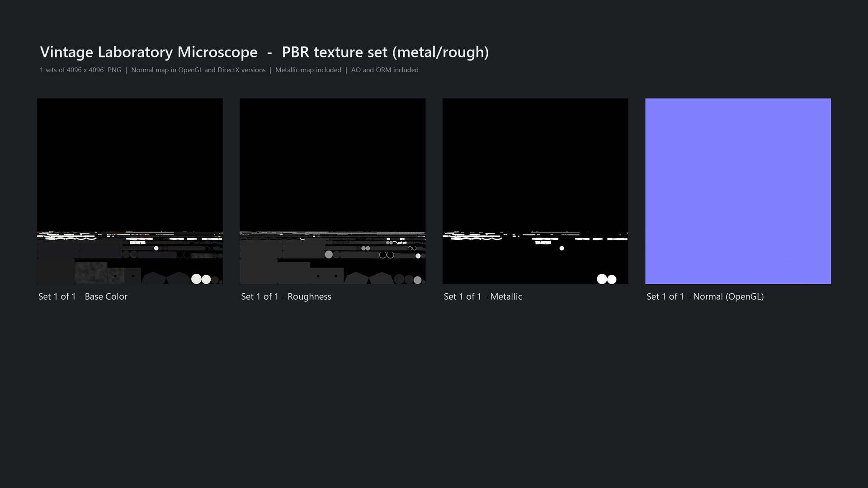Click the '1 sets of 4096 x 4096 PNG' text

(80, 70)
